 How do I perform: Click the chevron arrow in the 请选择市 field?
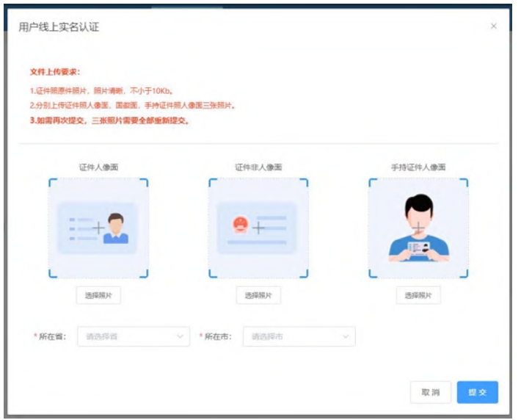pos(346,337)
